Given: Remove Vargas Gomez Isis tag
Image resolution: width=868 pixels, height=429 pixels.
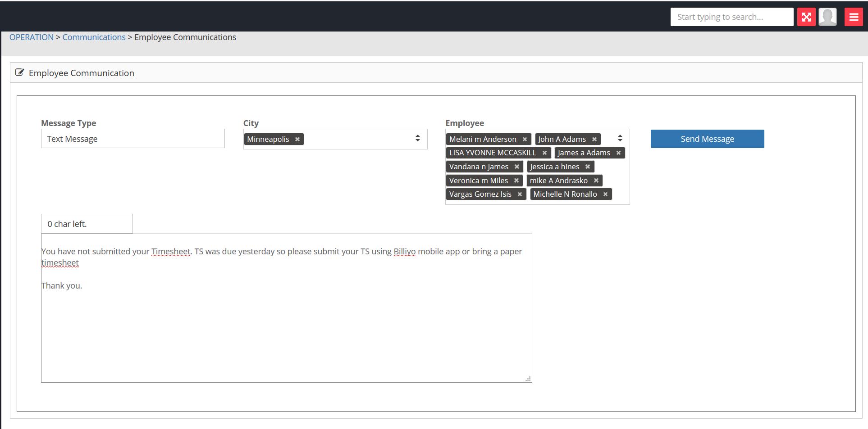Looking at the screenshot, I should click(520, 194).
